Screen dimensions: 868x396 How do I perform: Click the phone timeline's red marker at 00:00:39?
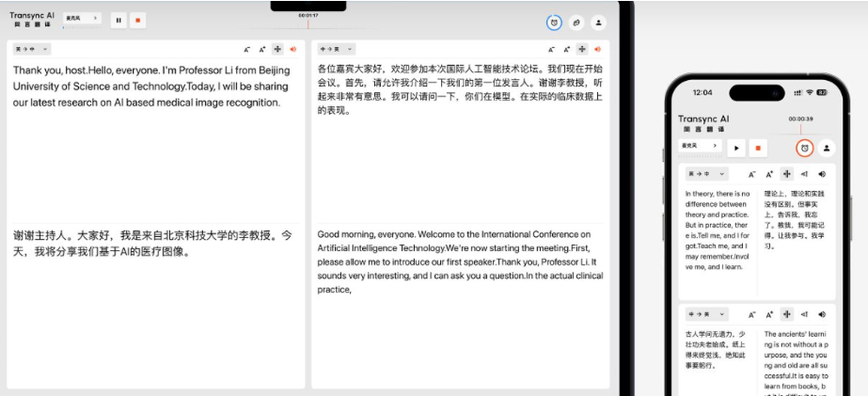pos(800,129)
